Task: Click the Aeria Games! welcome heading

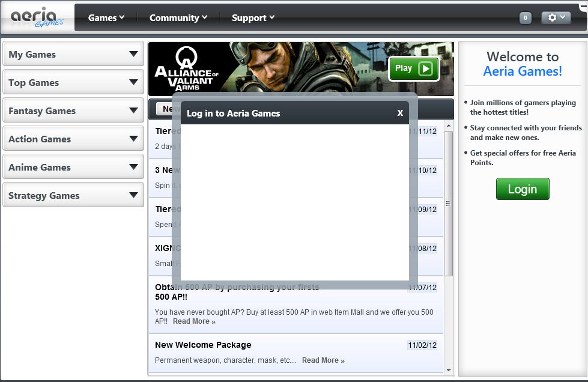Action: coord(523,71)
